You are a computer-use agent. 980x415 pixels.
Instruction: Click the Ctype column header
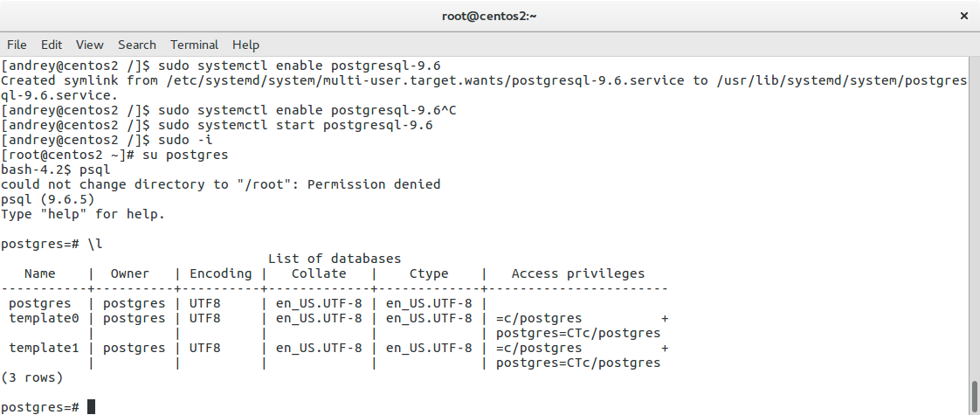429,273
